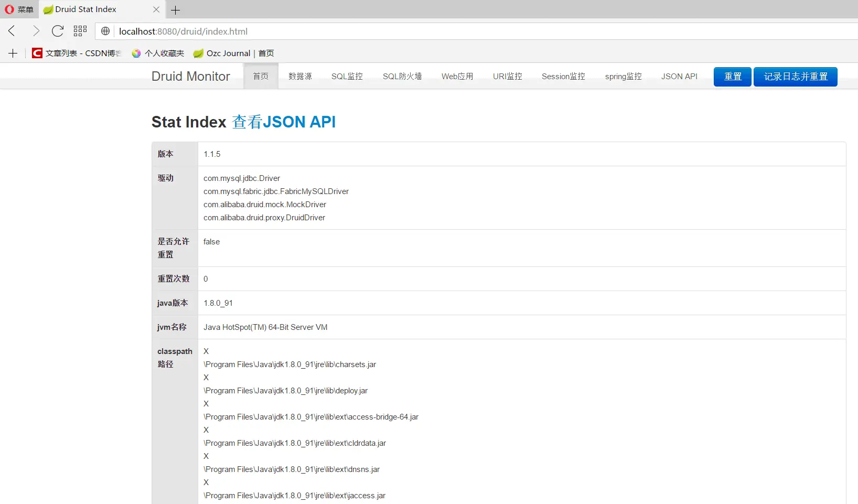
Task: Open the Ozc Journal bookmark
Action: tap(233, 53)
